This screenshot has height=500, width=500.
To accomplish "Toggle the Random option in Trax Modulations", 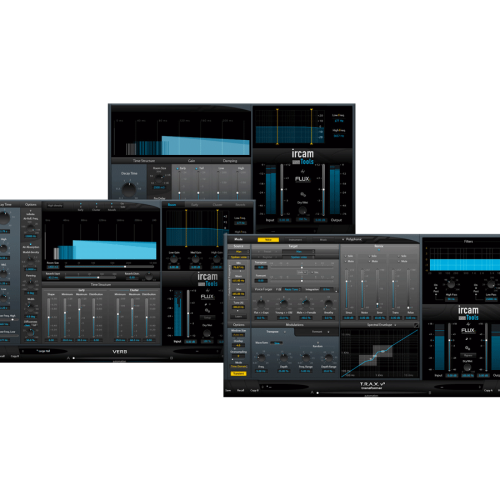I will point(318,343).
